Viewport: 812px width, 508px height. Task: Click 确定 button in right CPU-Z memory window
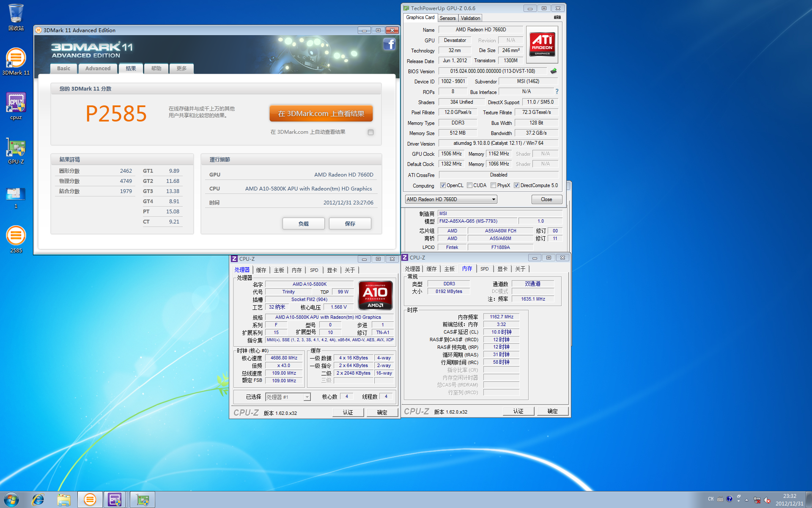click(x=552, y=411)
